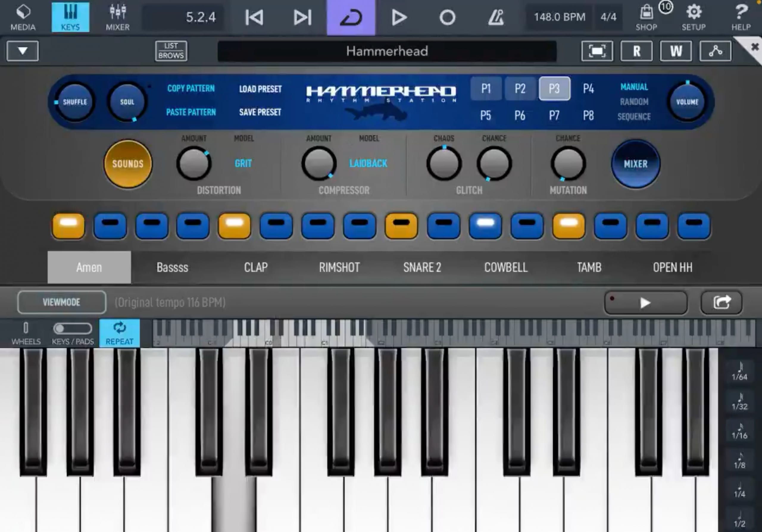
Task: Adjust the SHUFFLE knob
Action: click(x=75, y=102)
